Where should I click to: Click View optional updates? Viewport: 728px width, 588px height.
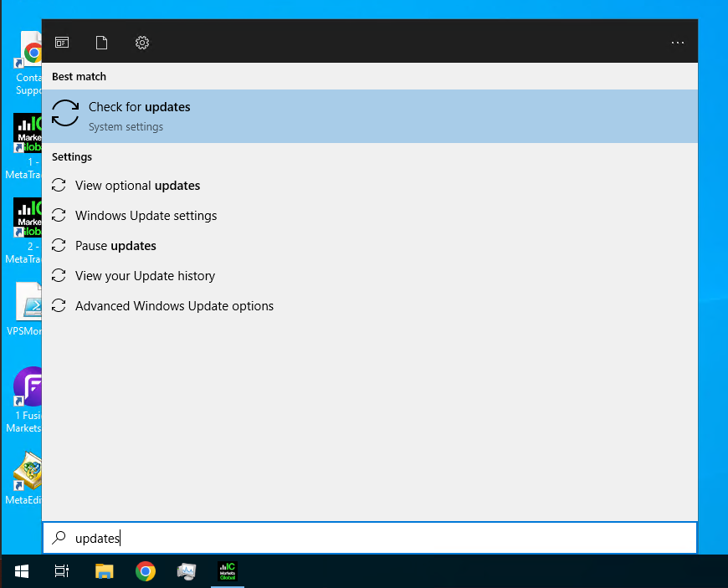[x=137, y=185]
